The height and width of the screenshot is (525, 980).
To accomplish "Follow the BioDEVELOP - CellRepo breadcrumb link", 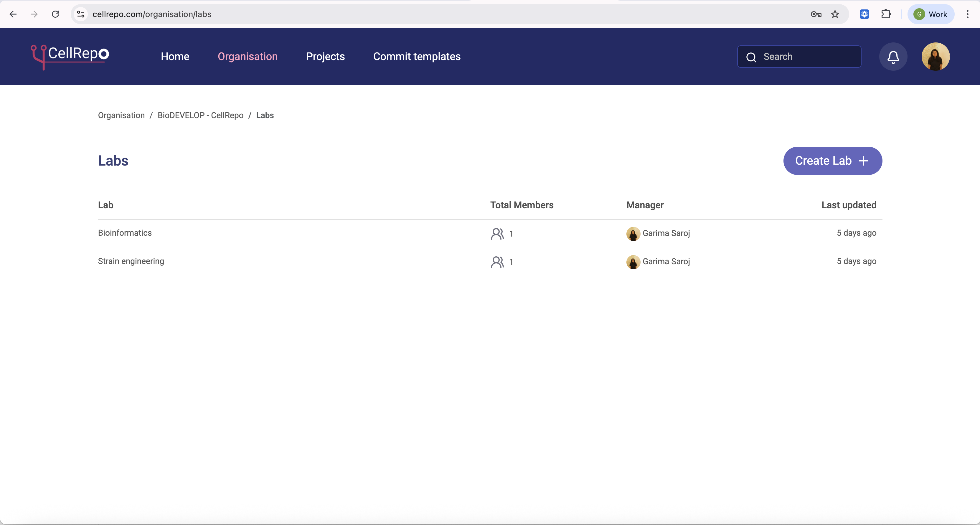I will point(200,115).
